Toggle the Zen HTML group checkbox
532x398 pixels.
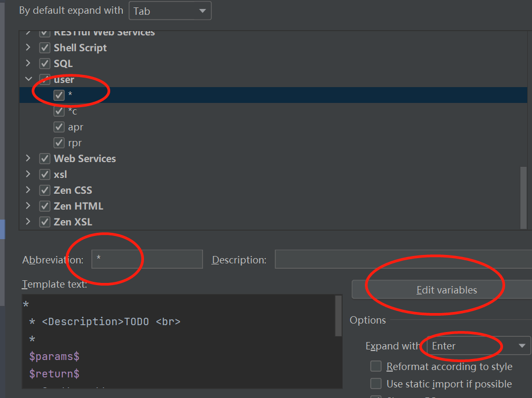pyautogui.click(x=45, y=206)
